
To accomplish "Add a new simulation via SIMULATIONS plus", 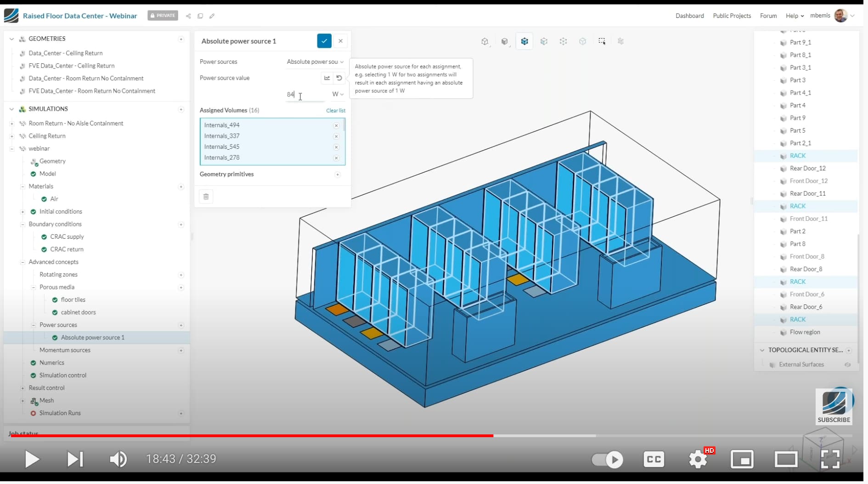I will [x=181, y=109].
